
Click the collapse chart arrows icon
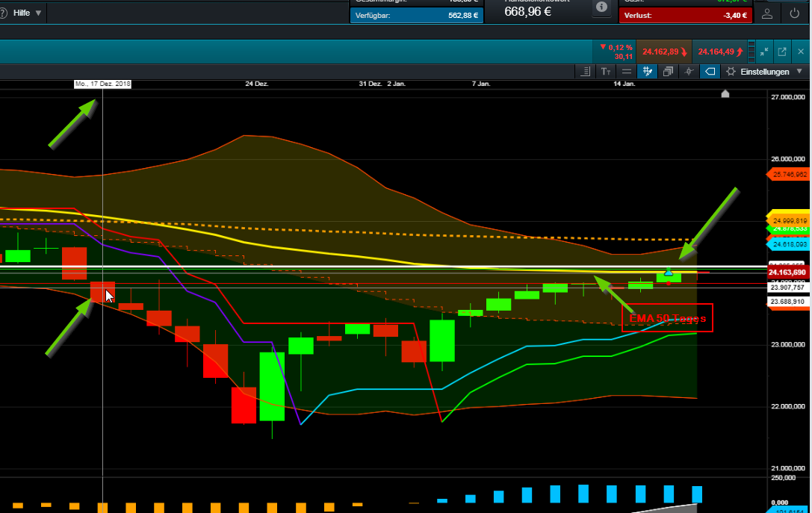coord(764,52)
